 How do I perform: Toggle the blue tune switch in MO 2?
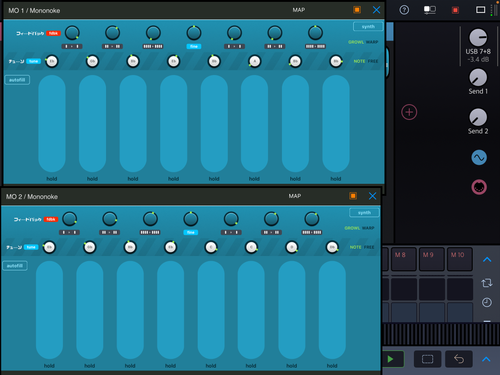(x=31, y=247)
